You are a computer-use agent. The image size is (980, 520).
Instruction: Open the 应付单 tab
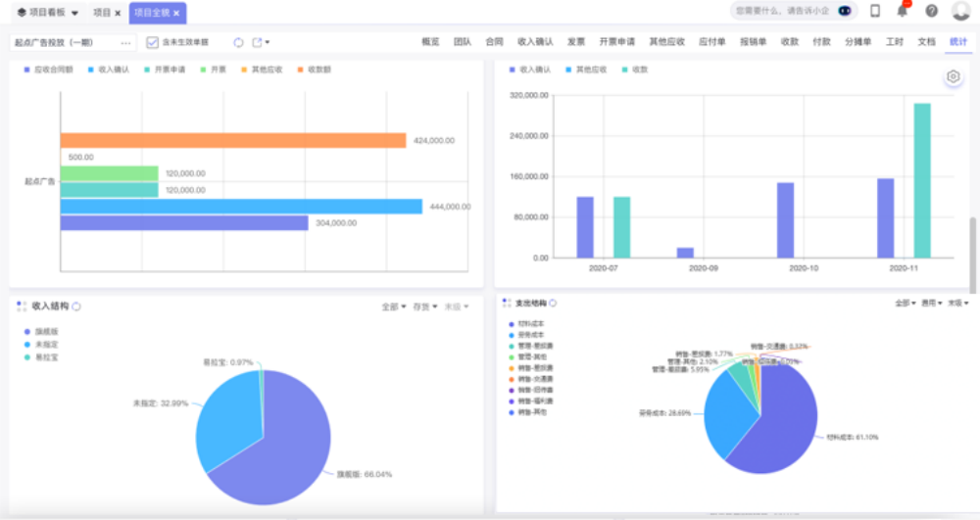click(x=711, y=42)
